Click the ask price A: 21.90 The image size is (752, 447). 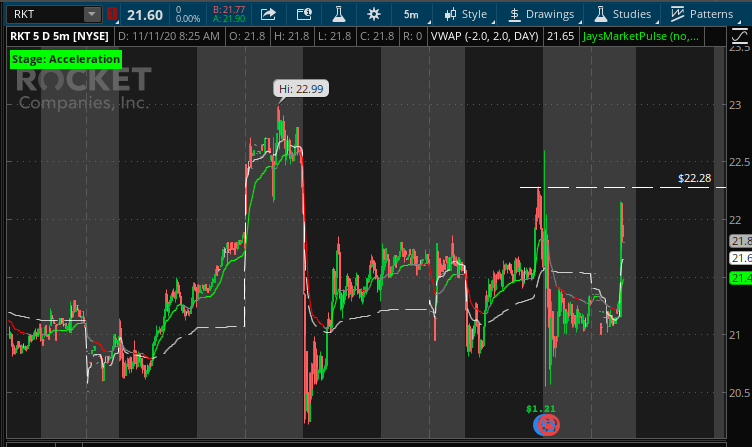point(229,19)
